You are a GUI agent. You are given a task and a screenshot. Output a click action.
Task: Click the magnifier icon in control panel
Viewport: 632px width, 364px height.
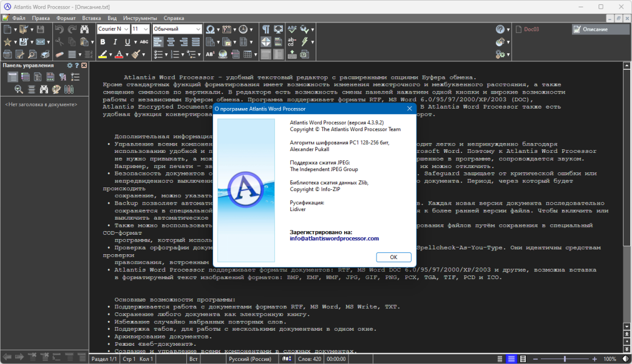(x=19, y=89)
